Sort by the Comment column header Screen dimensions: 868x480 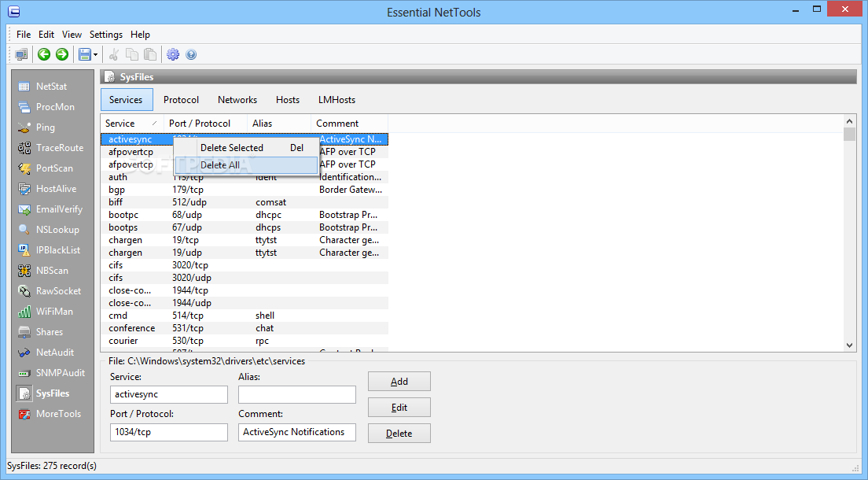click(x=349, y=124)
